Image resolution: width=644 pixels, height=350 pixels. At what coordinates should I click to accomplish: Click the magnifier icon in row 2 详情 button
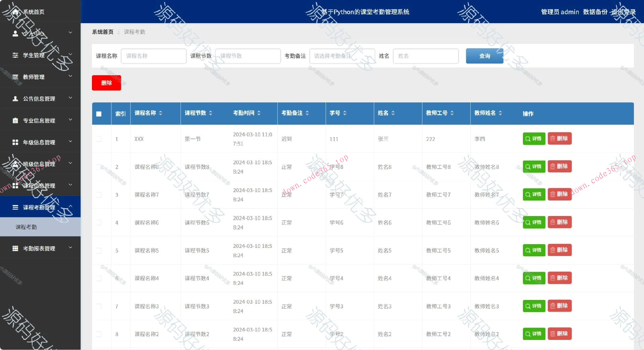point(529,166)
